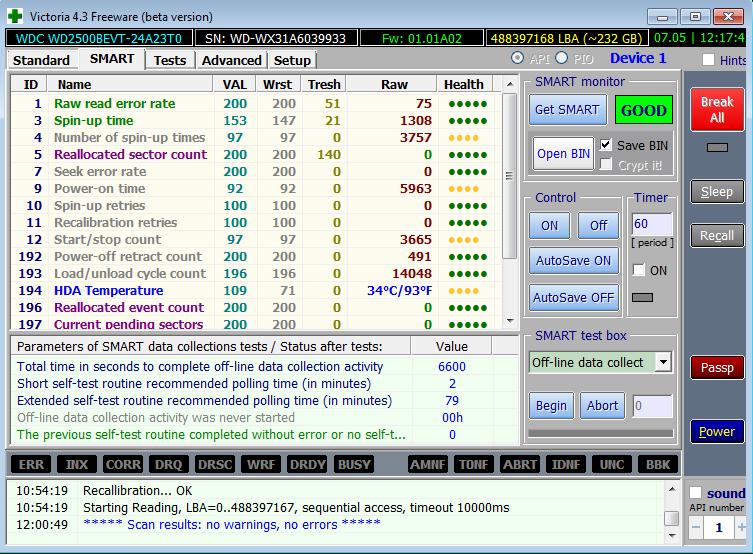Click the AutoSave ON button
Image resolution: width=753 pixels, height=554 pixels.
(x=573, y=261)
